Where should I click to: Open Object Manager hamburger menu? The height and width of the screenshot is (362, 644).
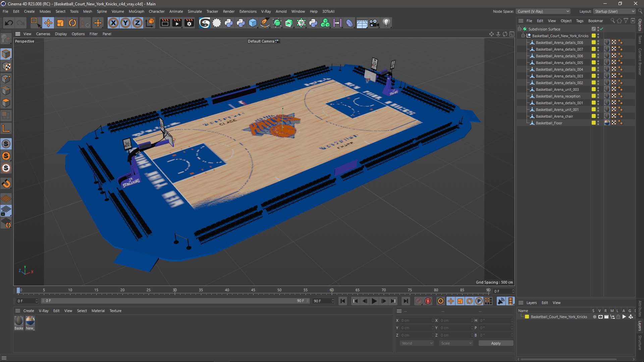click(521, 21)
